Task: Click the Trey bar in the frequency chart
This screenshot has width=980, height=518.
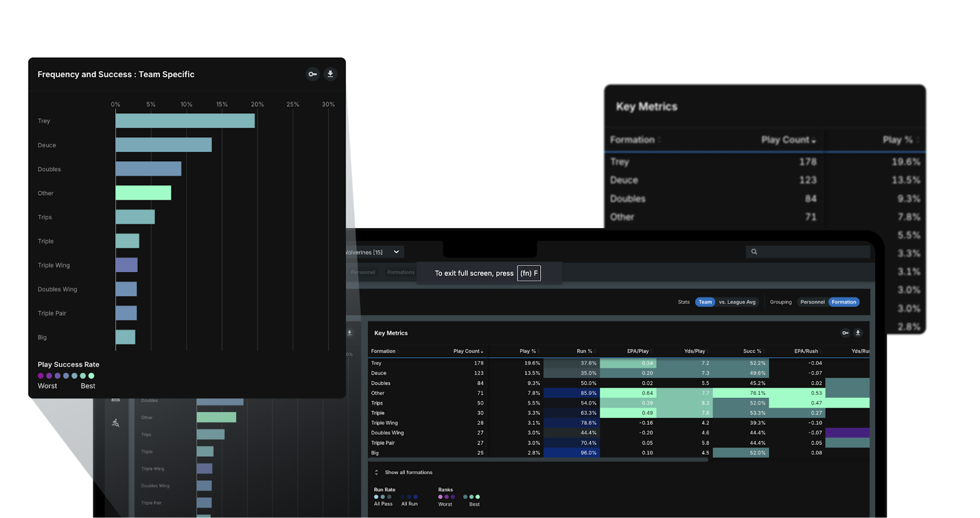Action: tap(185, 121)
